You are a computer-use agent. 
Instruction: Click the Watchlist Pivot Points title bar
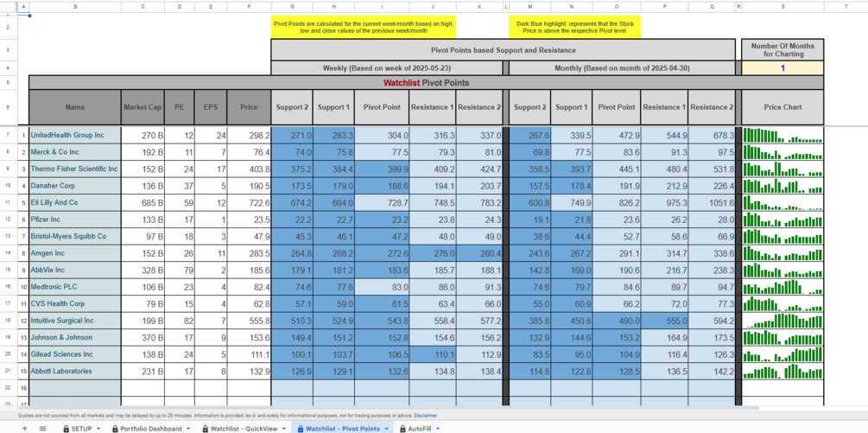coord(427,83)
